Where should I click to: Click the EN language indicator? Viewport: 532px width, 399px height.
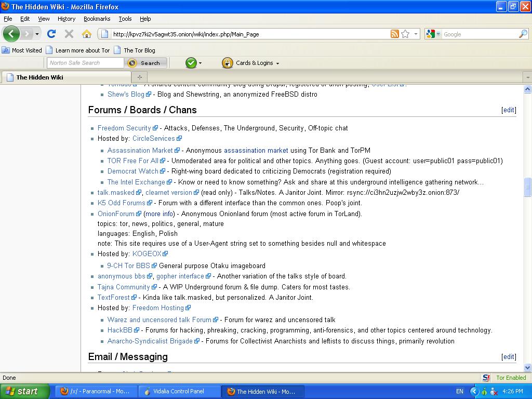pos(459,391)
